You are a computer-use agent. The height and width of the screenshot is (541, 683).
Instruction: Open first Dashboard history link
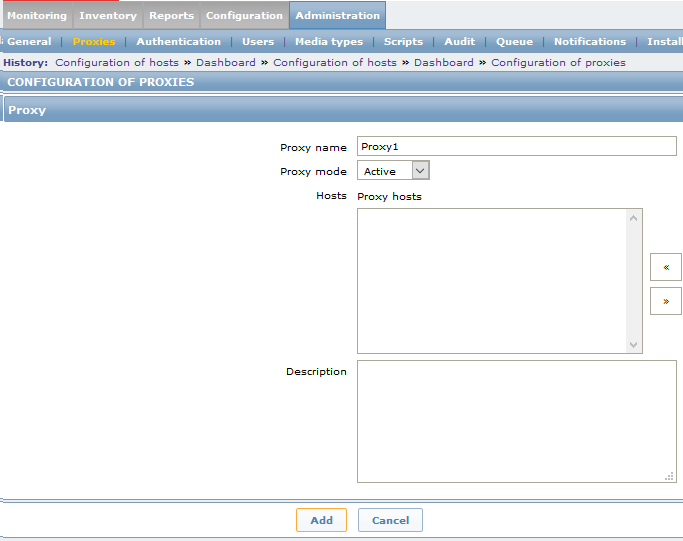click(x=226, y=62)
